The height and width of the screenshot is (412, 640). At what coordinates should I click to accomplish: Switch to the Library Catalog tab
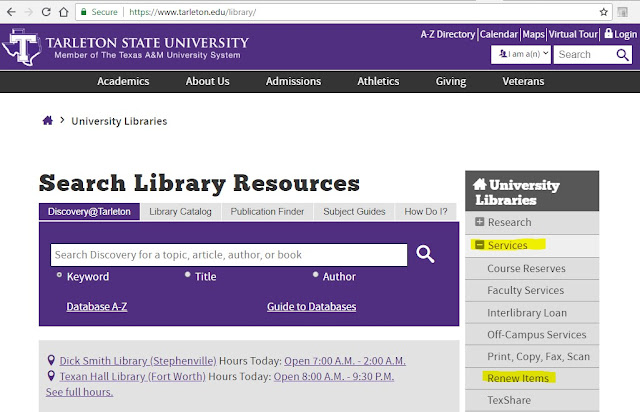pyautogui.click(x=180, y=212)
